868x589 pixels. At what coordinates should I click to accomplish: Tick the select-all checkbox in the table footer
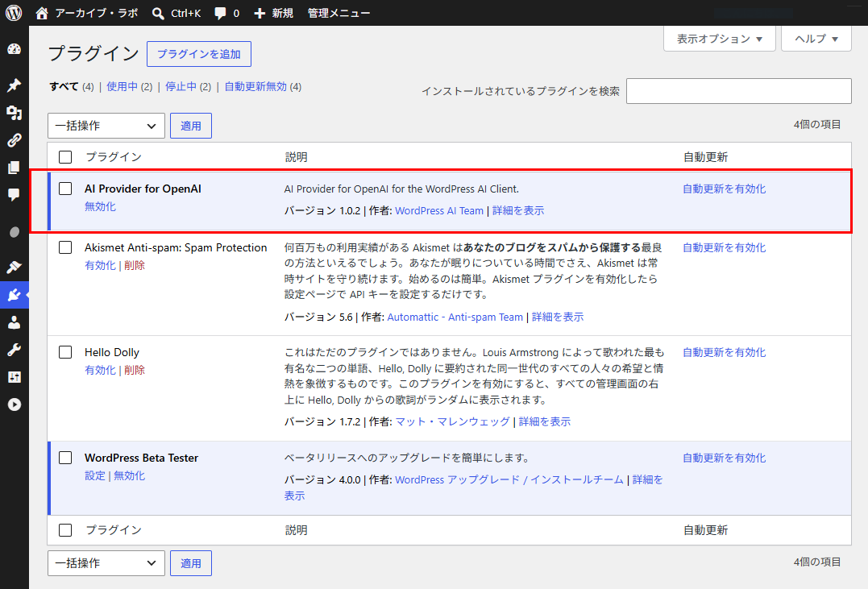(65, 530)
